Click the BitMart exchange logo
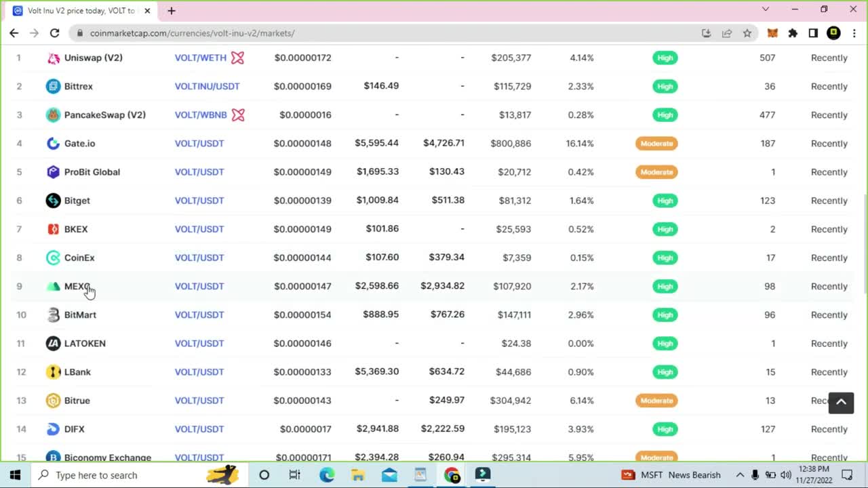 coord(53,314)
